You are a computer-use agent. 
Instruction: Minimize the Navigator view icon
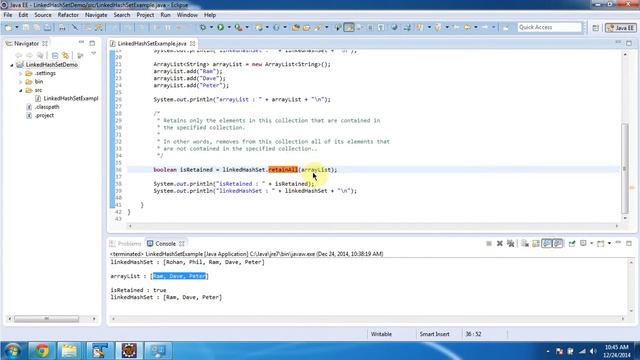click(81, 43)
